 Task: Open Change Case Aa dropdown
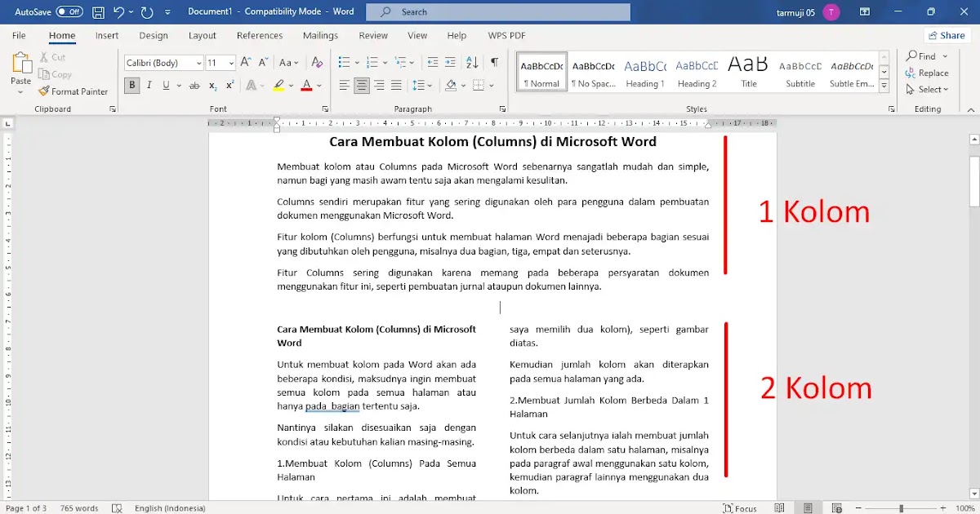[x=289, y=63]
